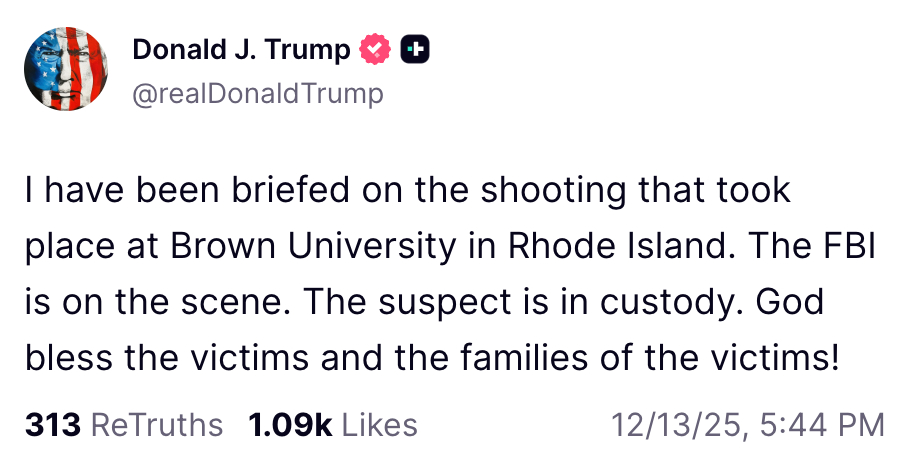Click the profile avatar picture
This screenshot has height=470, width=914.
click(x=68, y=69)
